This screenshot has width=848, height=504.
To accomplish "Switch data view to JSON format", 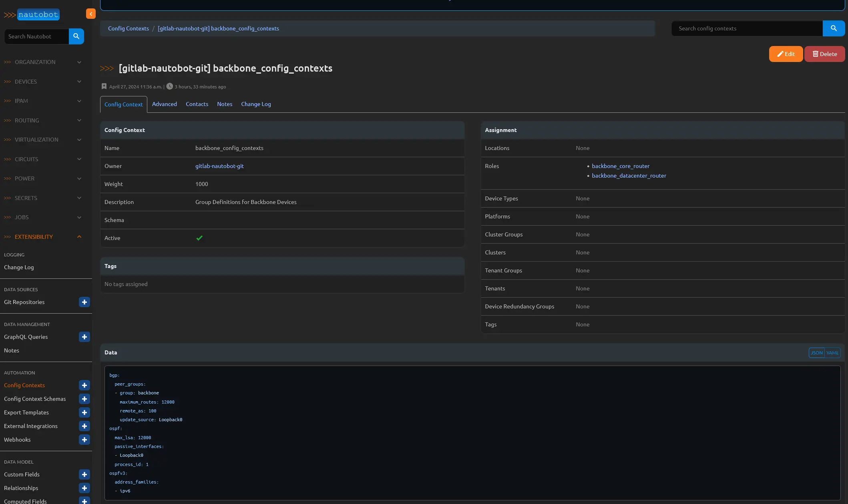I will coord(816,353).
